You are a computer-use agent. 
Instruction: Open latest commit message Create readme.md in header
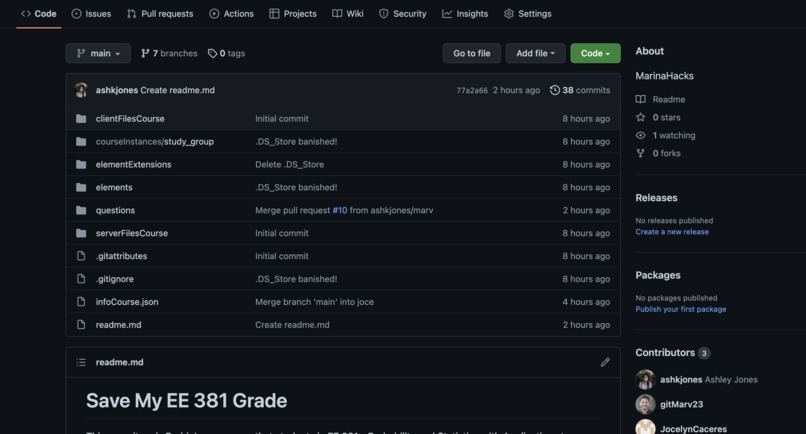177,90
